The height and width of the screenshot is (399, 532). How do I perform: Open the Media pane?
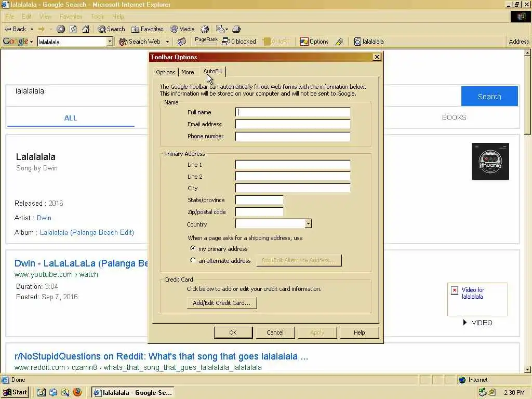click(x=182, y=29)
